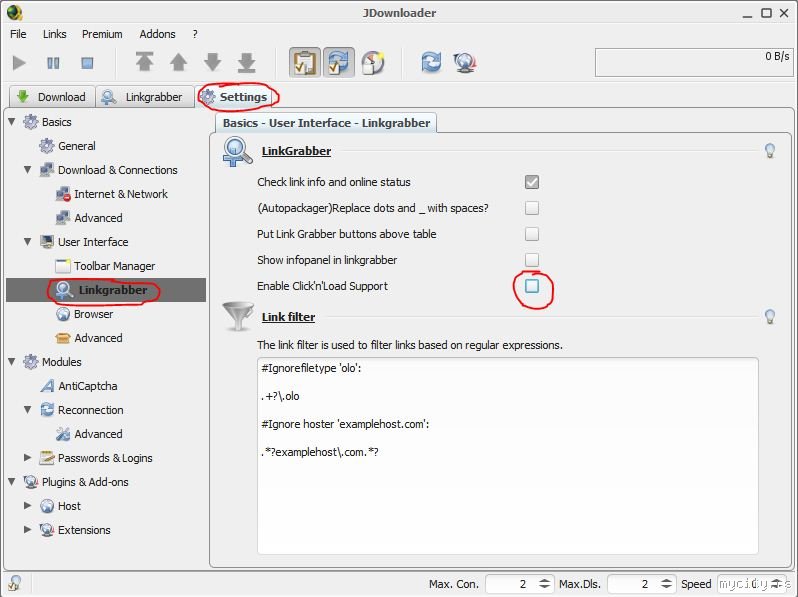Toggle clipboard observation toolbar icon
This screenshot has height=597, width=798.
305,63
